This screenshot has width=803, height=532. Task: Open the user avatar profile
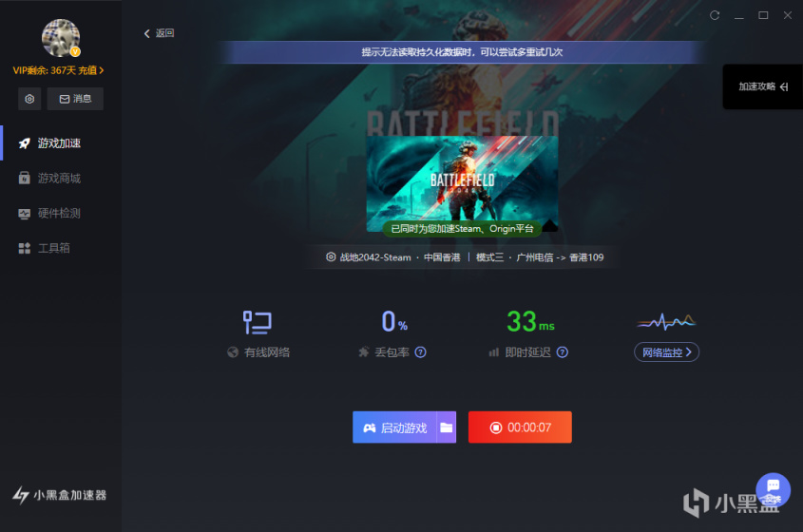(x=61, y=38)
